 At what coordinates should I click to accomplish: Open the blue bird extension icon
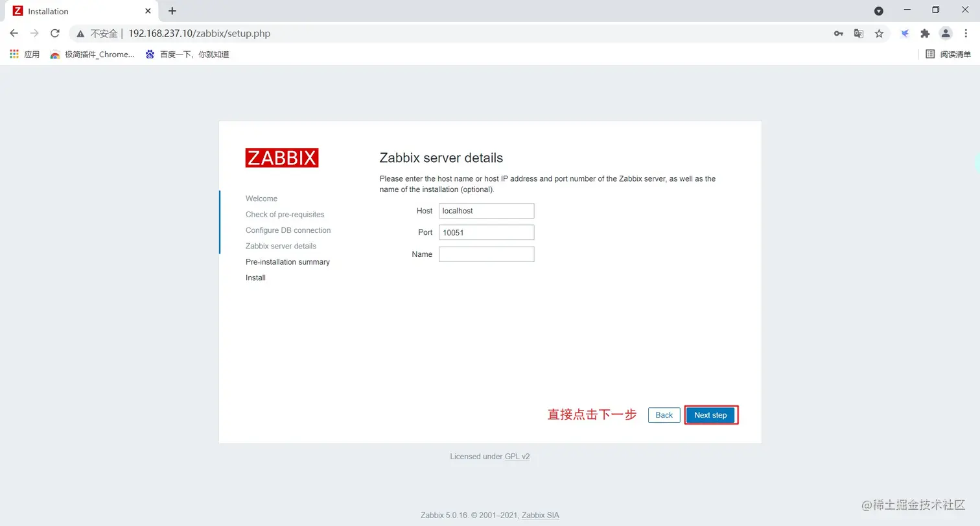(905, 34)
